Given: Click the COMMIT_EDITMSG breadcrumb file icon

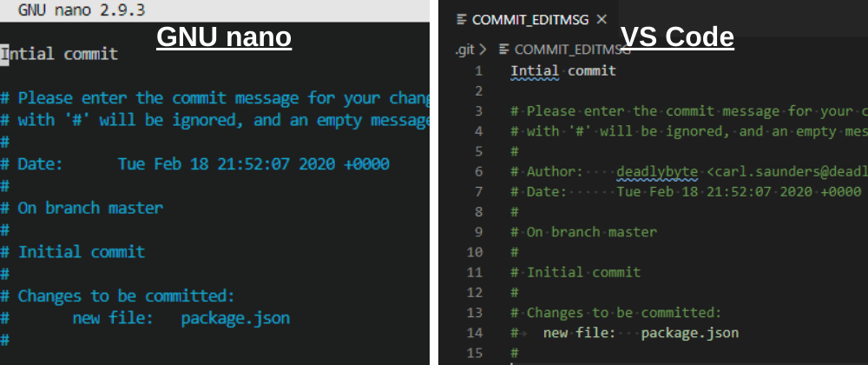Looking at the screenshot, I should pyautogui.click(x=503, y=50).
